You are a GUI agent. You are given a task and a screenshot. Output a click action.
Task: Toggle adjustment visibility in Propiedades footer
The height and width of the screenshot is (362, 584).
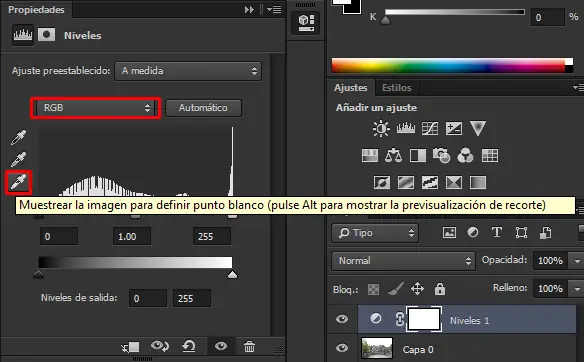click(x=221, y=346)
